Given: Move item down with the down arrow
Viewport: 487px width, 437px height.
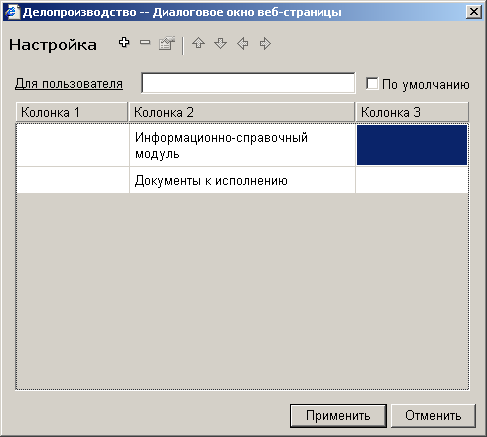Looking at the screenshot, I should click(x=220, y=43).
